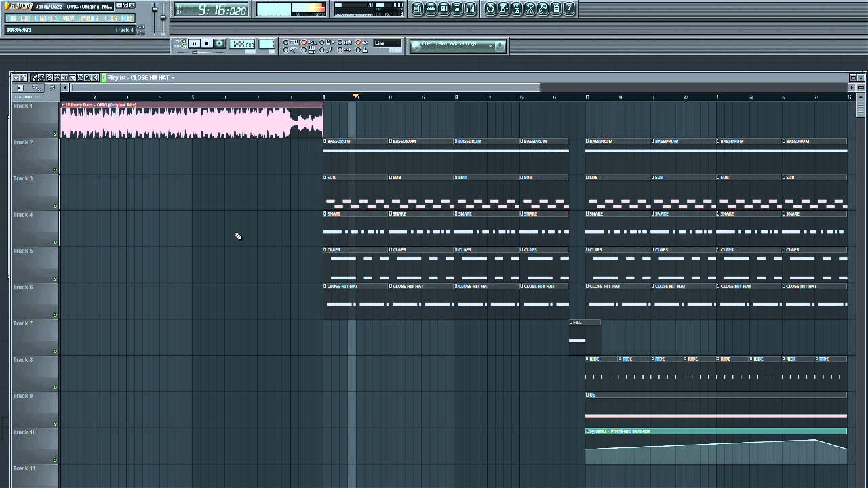Click the Save project disk icon

[516, 8]
